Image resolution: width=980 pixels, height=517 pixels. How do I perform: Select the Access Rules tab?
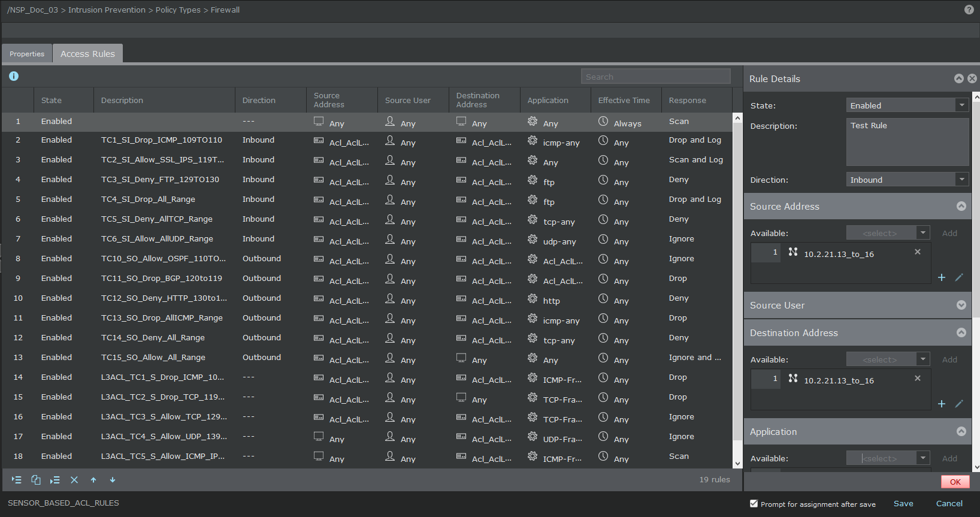pyautogui.click(x=87, y=54)
